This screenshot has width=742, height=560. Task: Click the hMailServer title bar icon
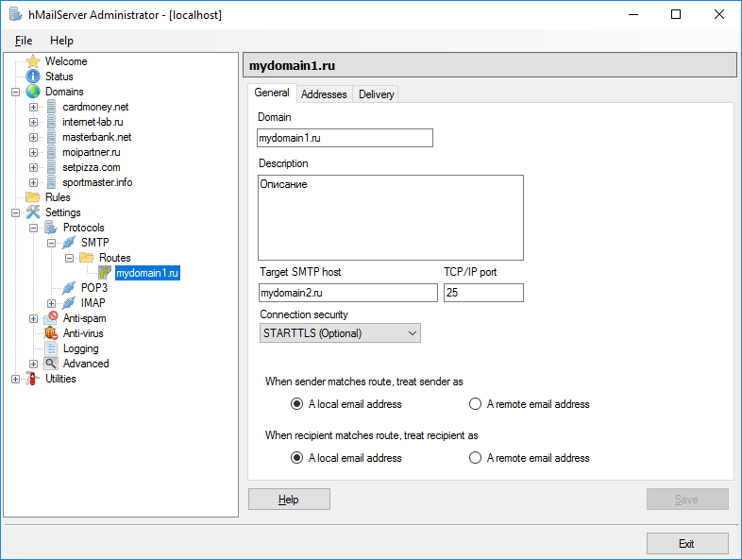tap(16, 14)
